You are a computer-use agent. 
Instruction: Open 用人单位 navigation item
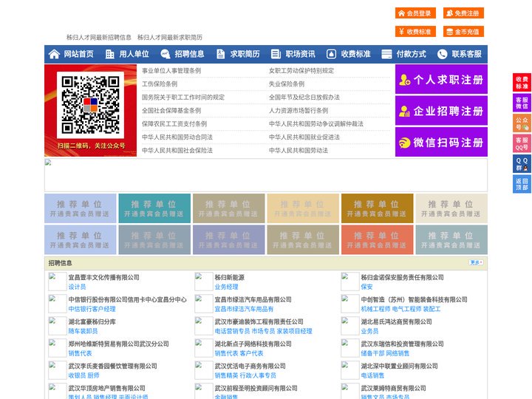[134, 54]
